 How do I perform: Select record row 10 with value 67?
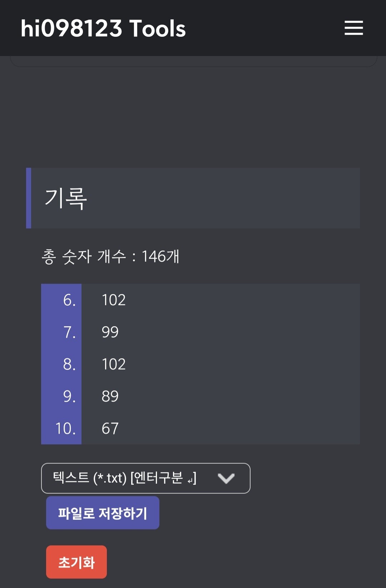coord(200,428)
